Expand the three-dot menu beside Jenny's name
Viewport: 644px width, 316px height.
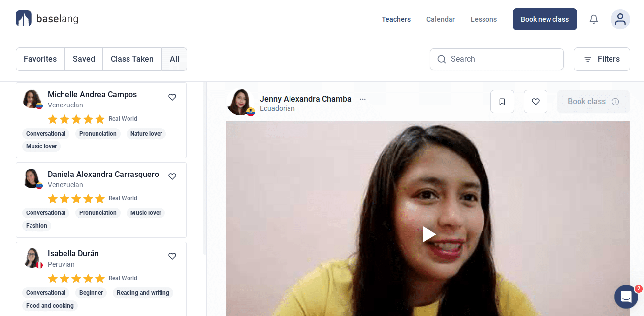pyautogui.click(x=363, y=99)
